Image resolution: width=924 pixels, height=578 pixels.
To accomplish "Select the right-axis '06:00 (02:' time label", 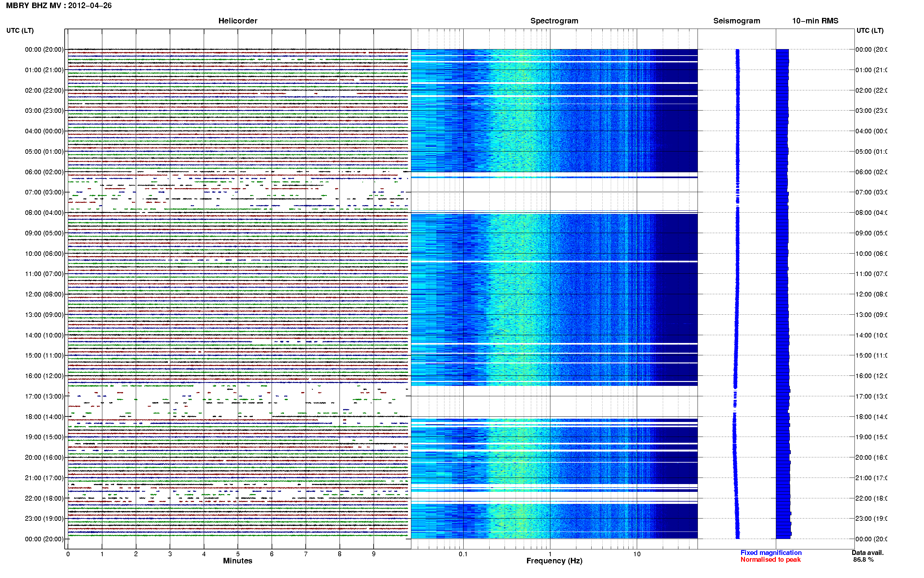I will point(871,172).
